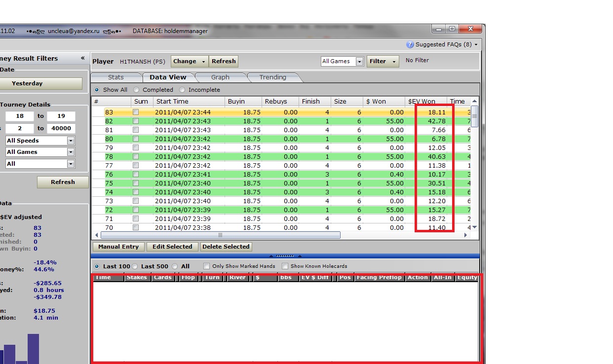
Task: Choose the Last 500 hands option
Action: (x=135, y=266)
